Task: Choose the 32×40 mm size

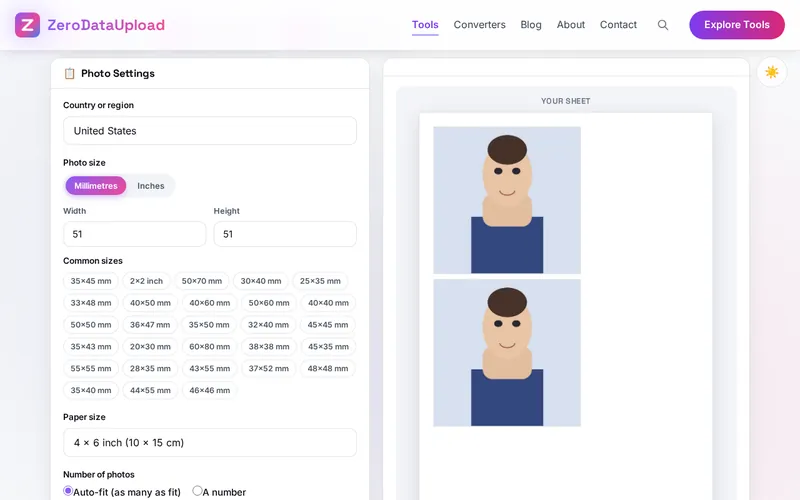Action: 268,325
